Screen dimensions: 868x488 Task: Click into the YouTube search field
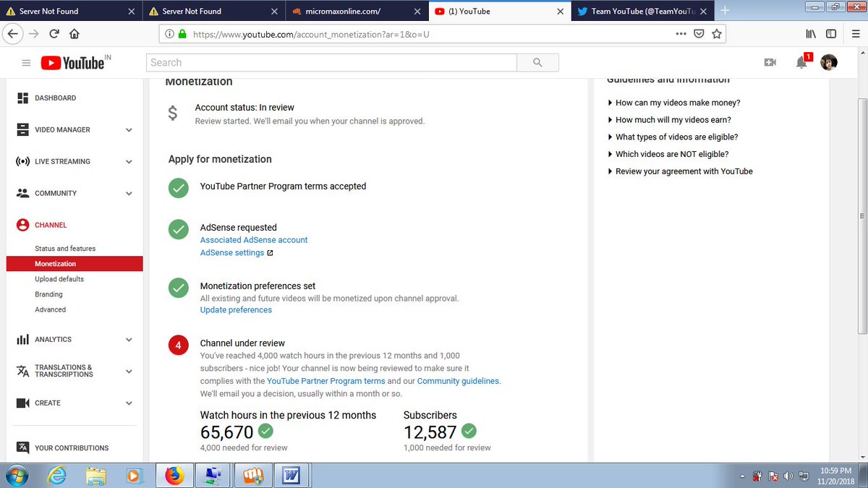(x=331, y=63)
